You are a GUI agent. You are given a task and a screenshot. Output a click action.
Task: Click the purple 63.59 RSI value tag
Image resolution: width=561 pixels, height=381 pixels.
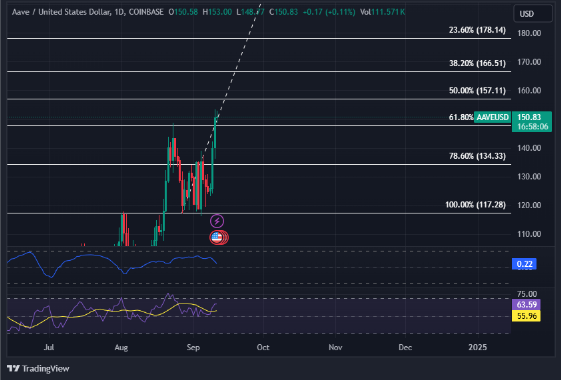click(x=526, y=304)
